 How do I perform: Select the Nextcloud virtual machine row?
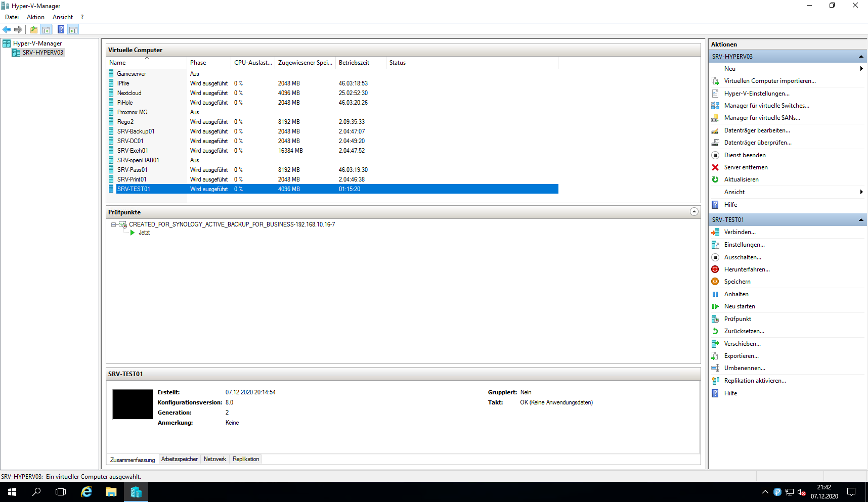[333, 93]
